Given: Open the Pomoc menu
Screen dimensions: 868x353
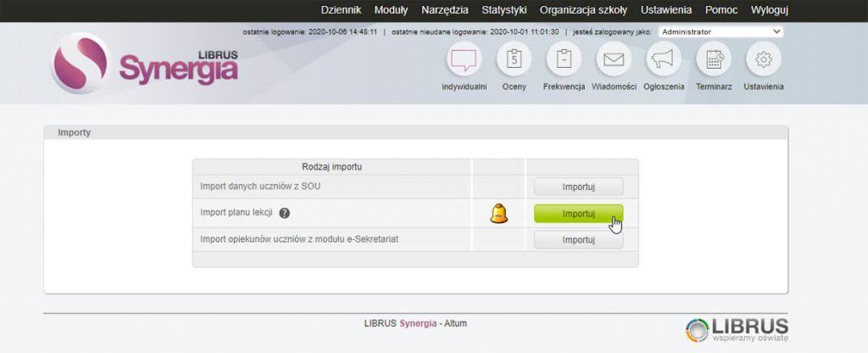Looking at the screenshot, I should click(x=721, y=10).
